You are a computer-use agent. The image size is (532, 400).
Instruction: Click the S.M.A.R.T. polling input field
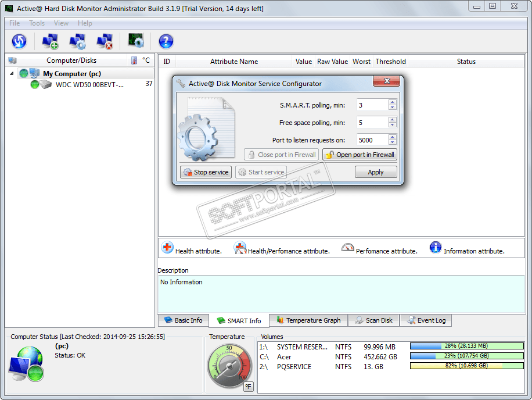pyautogui.click(x=372, y=105)
